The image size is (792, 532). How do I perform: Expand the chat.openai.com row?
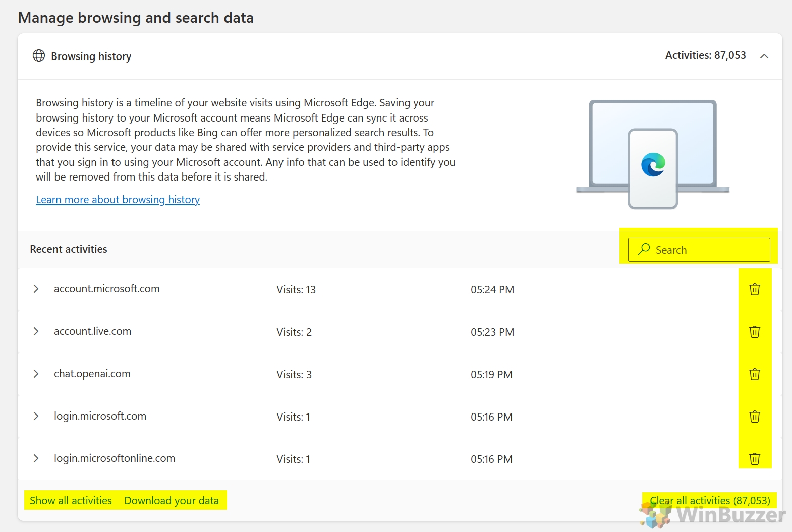36,374
